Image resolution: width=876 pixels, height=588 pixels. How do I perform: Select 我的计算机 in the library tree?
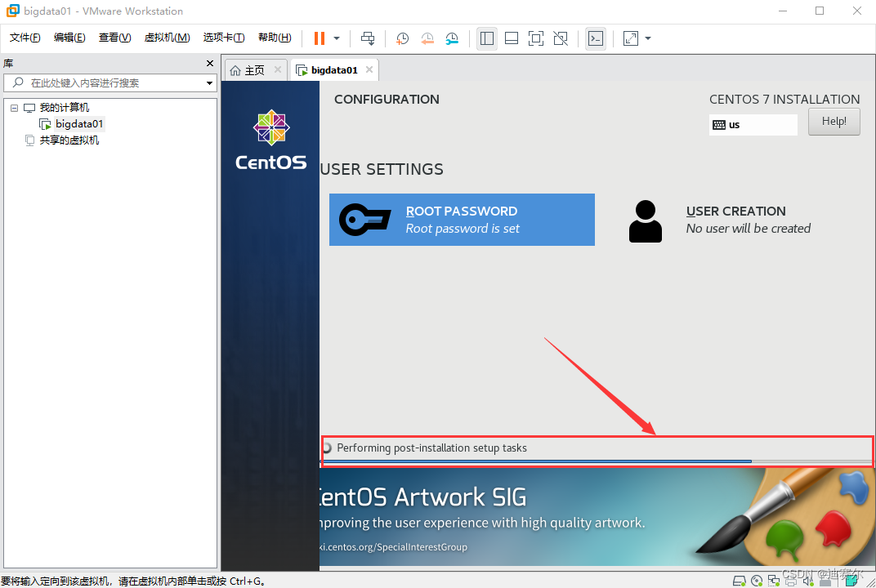point(65,107)
